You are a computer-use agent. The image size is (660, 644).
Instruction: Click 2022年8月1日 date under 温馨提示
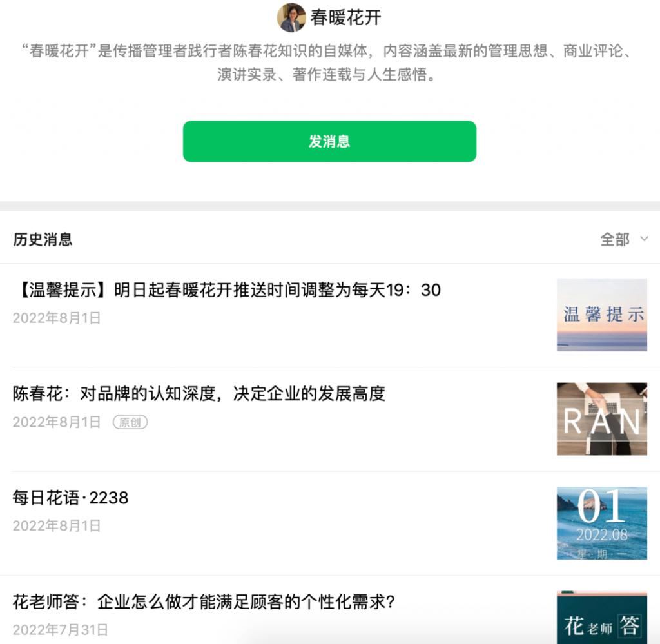pyautogui.click(x=57, y=318)
